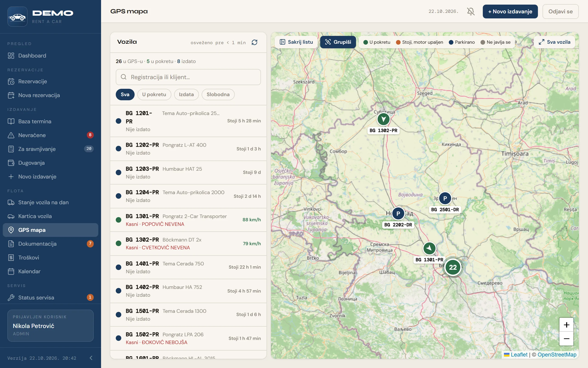Click the gray Ne javlja se legend dot
The image size is (588, 368).
click(x=483, y=42)
